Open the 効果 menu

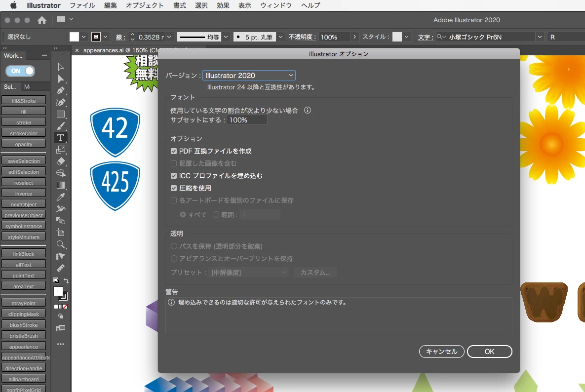[x=223, y=5]
